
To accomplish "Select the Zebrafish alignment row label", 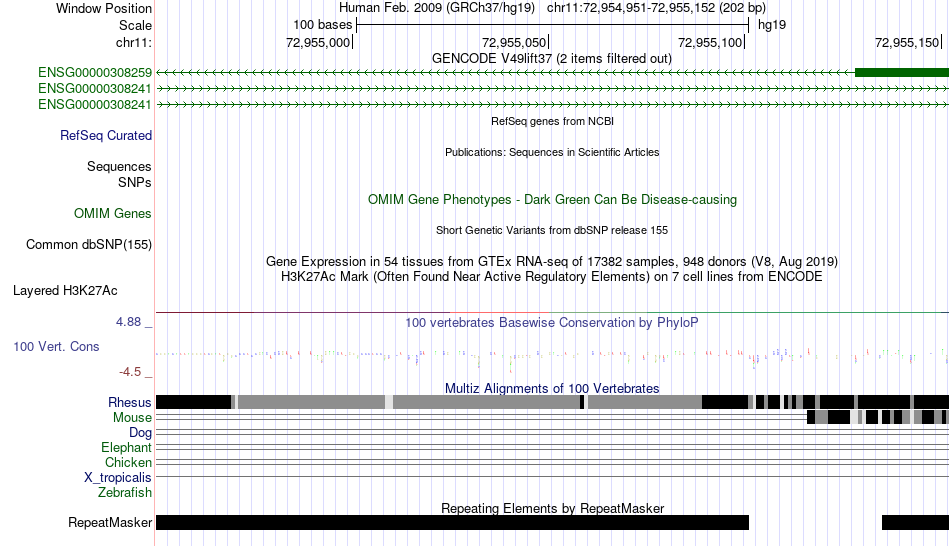I will (x=125, y=493).
